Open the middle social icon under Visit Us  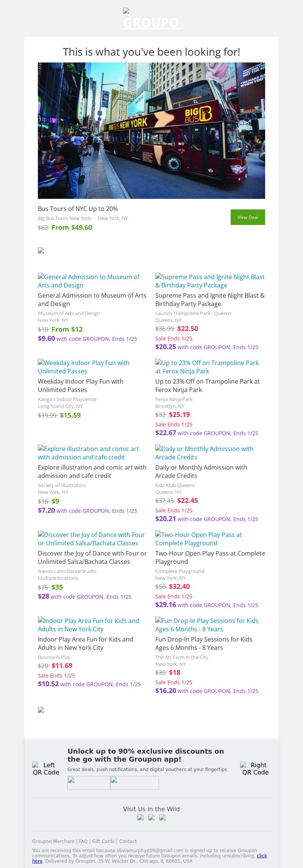click(x=151, y=817)
